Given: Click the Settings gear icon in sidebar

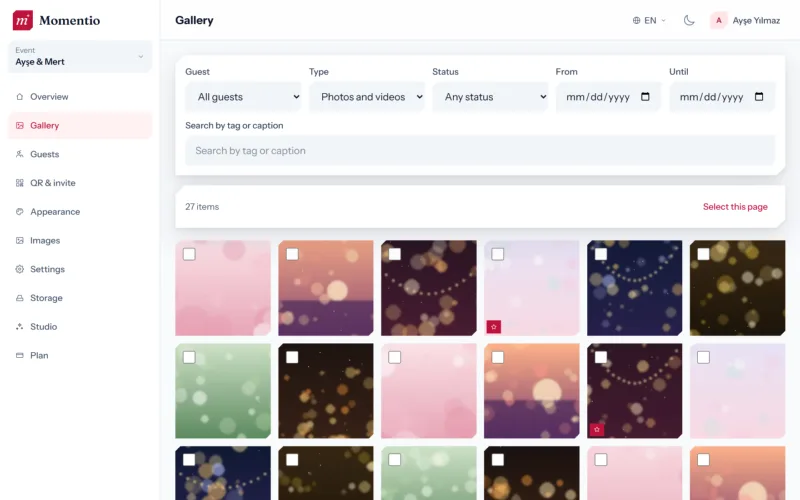Looking at the screenshot, I should pos(19,269).
